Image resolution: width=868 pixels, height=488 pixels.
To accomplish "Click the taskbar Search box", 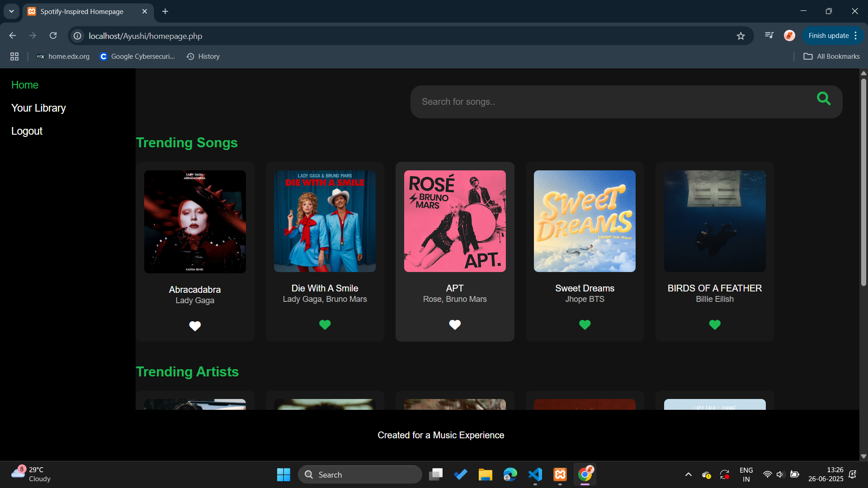I will click(360, 474).
